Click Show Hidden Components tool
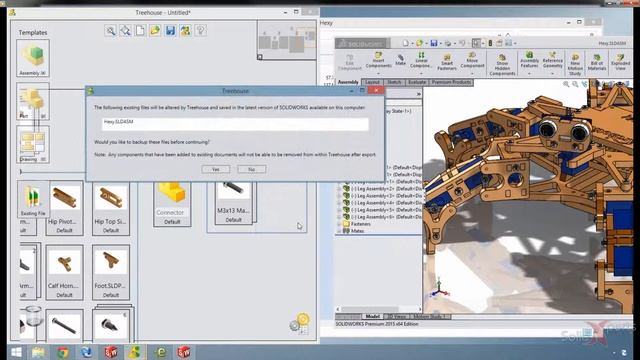 tap(502, 64)
